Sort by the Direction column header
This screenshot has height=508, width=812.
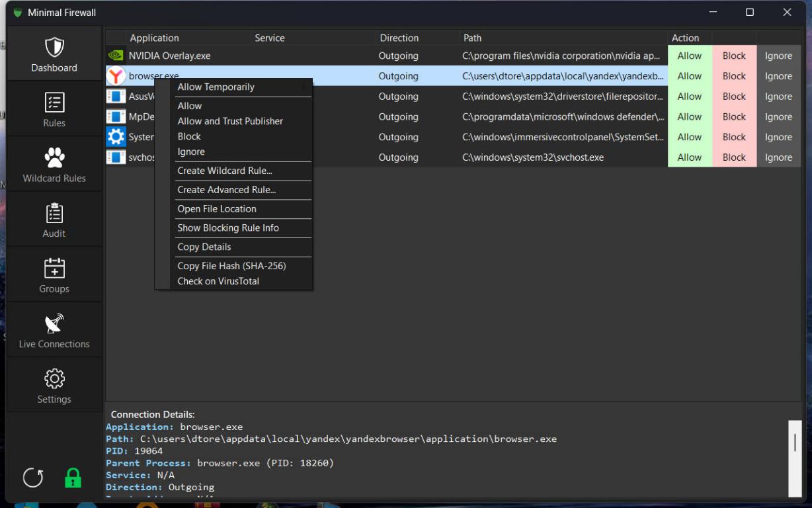(399, 38)
